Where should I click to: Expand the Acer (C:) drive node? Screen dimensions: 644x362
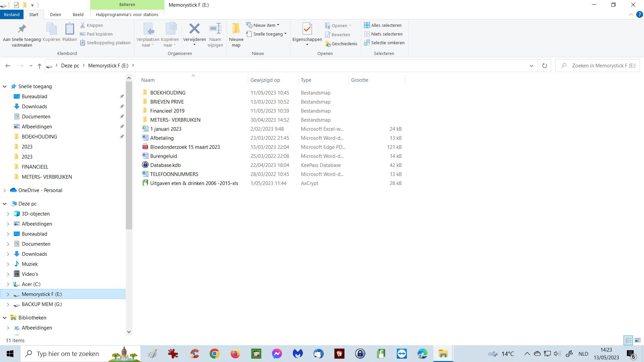[8, 284]
